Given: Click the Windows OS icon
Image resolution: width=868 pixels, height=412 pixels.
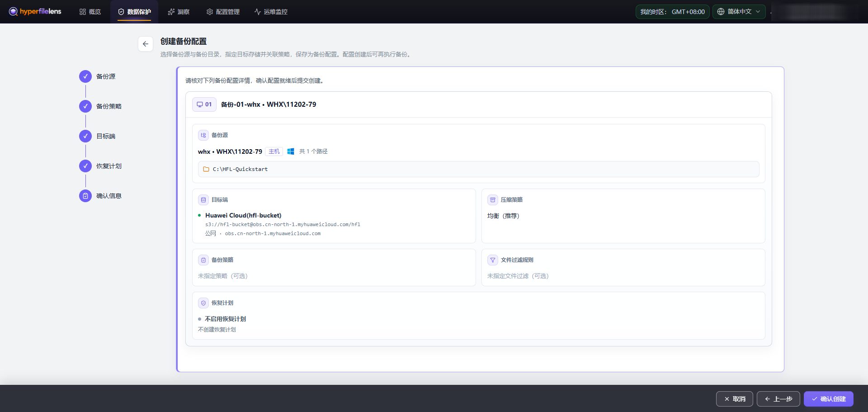Looking at the screenshot, I should click(291, 152).
